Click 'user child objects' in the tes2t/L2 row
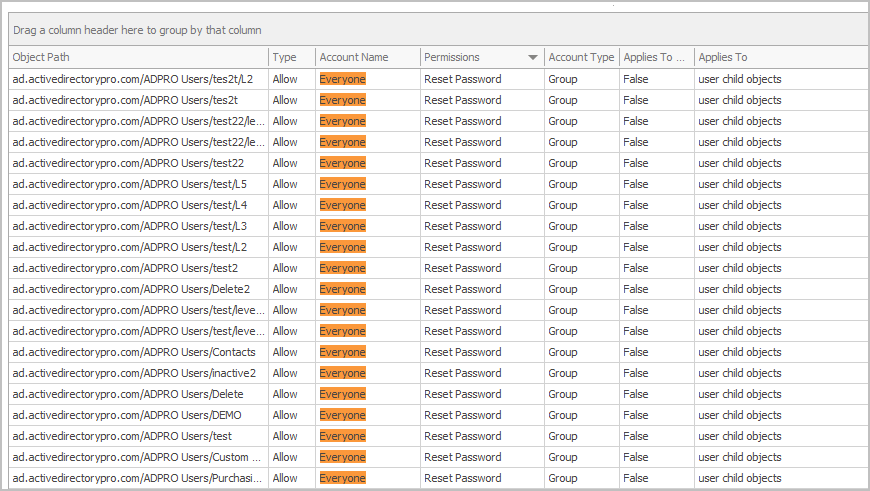Image resolution: width=870 pixels, height=491 pixels. click(x=740, y=79)
